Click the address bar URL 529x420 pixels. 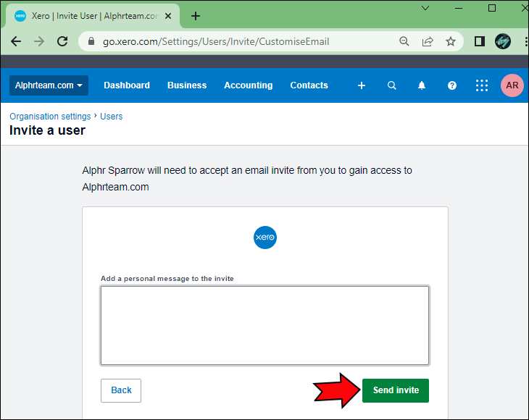(x=216, y=41)
